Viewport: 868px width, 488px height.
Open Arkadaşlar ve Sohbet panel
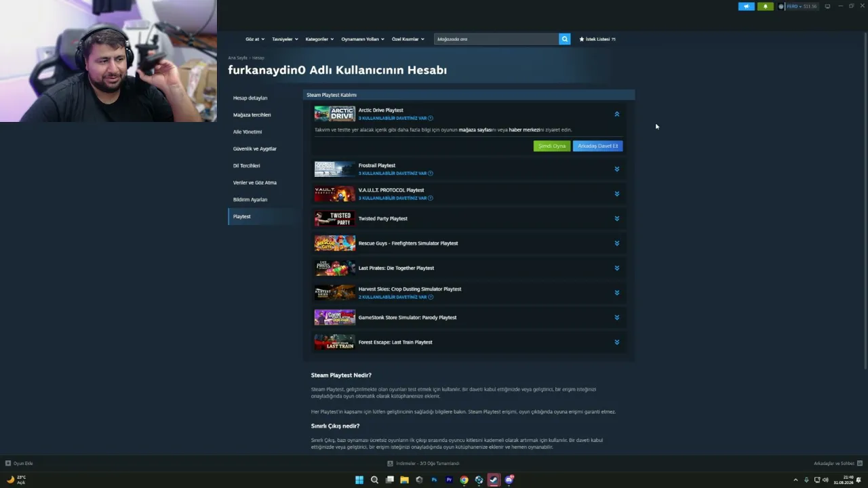pos(837,464)
